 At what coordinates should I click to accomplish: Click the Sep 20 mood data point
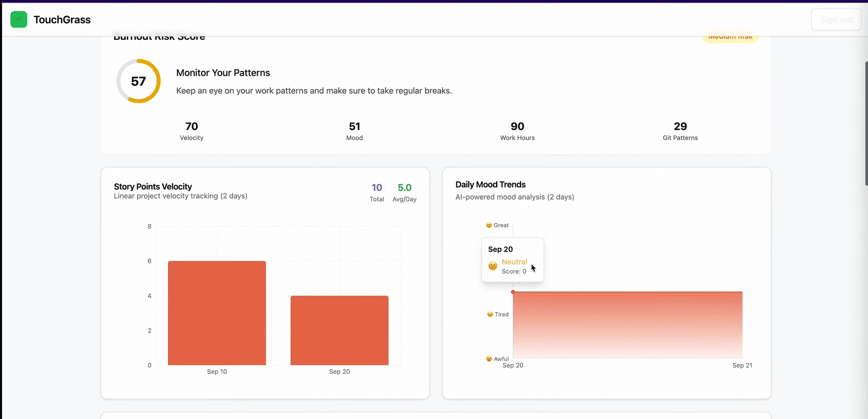point(513,292)
